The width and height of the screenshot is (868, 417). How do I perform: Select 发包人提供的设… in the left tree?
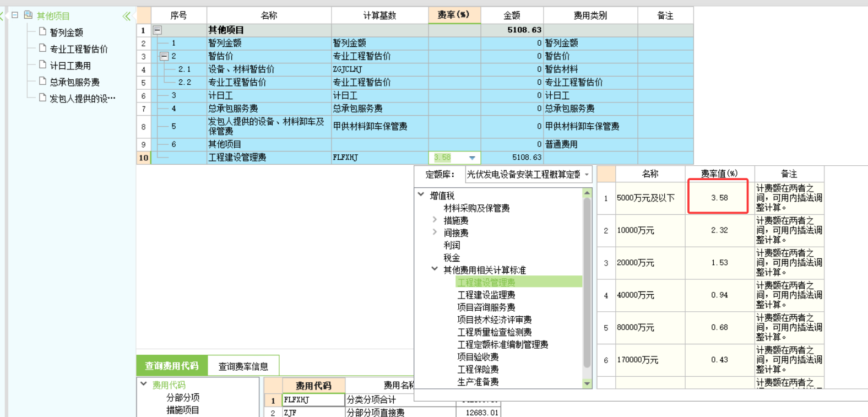coord(83,99)
